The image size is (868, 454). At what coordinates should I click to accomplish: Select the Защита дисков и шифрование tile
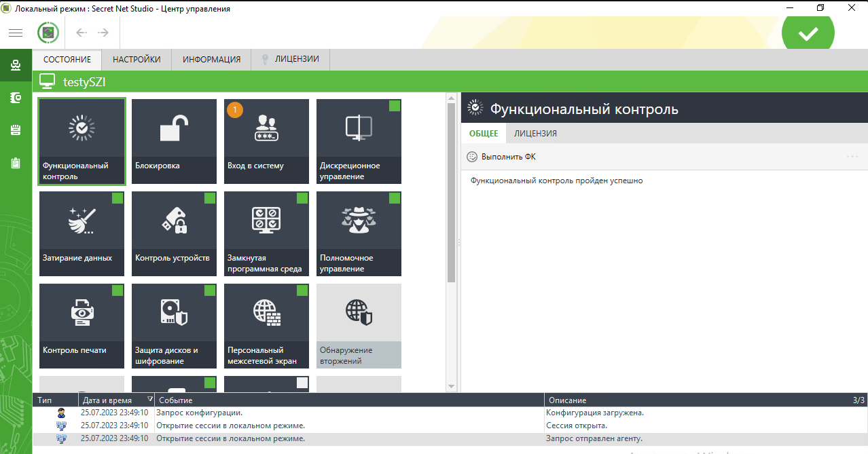click(174, 326)
